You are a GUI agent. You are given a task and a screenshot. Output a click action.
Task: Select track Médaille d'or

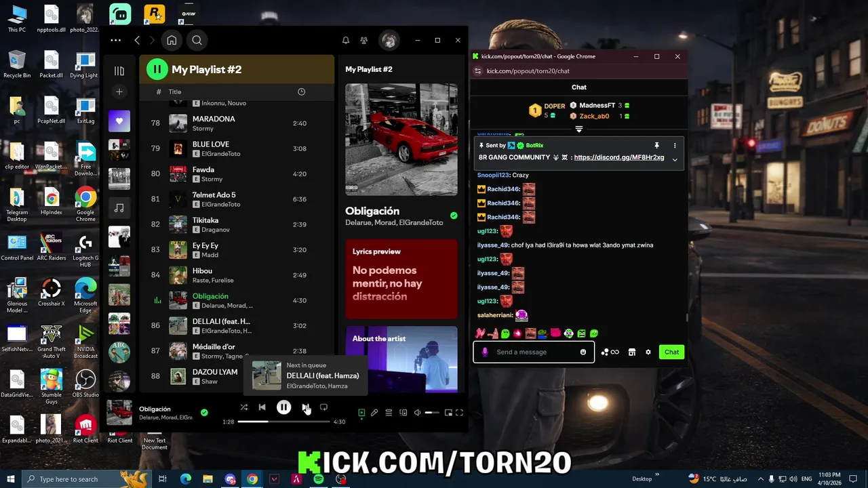coord(235,351)
